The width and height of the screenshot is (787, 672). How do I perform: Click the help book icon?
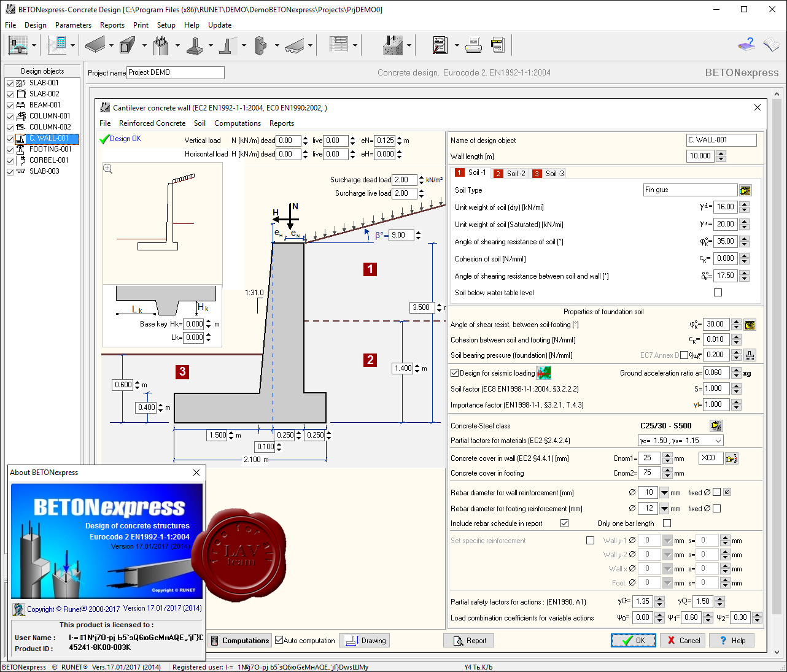[746, 44]
